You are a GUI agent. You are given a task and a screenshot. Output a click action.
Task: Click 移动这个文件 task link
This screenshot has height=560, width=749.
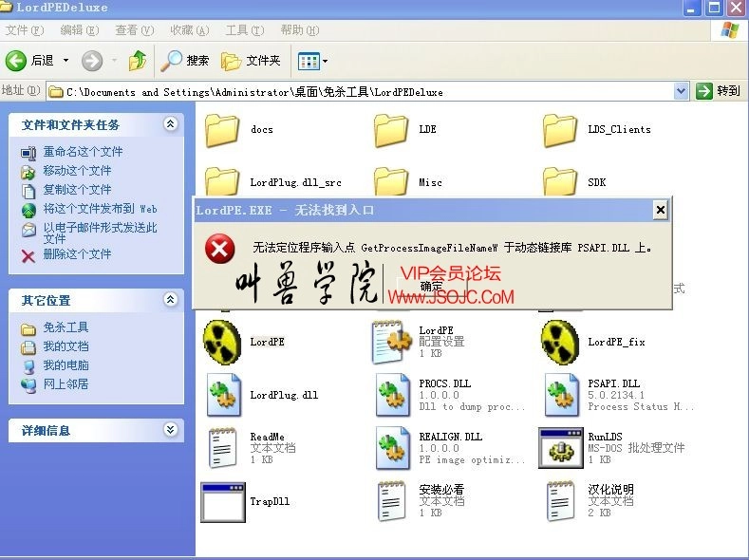[x=78, y=171]
